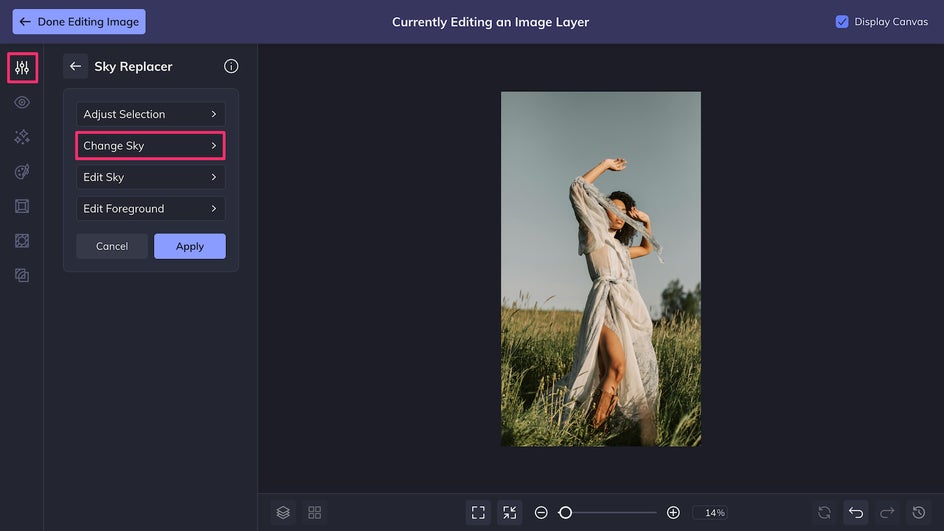Click the zoom out minus icon
Image resolution: width=944 pixels, height=531 pixels.
tap(541, 512)
